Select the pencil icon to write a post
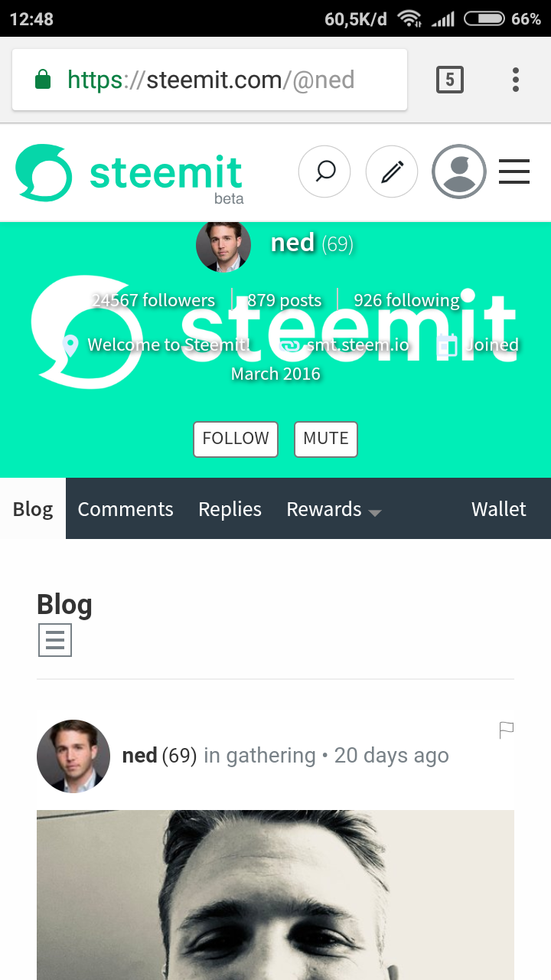The width and height of the screenshot is (551, 980). pyautogui.click(x=392, y=171)
